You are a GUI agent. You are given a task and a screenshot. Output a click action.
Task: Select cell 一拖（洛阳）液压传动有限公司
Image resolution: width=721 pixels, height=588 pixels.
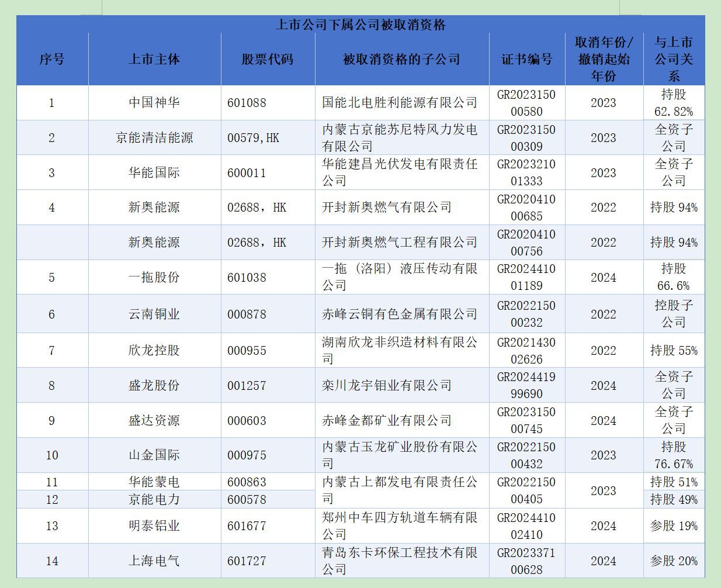[x=402, y=277]
